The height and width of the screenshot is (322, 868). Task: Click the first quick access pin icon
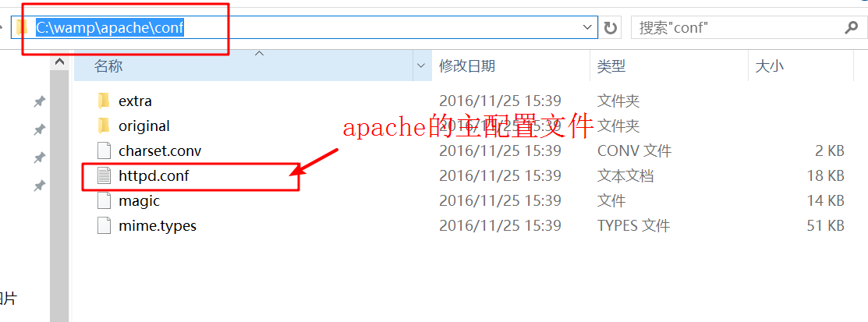[39, 101]
